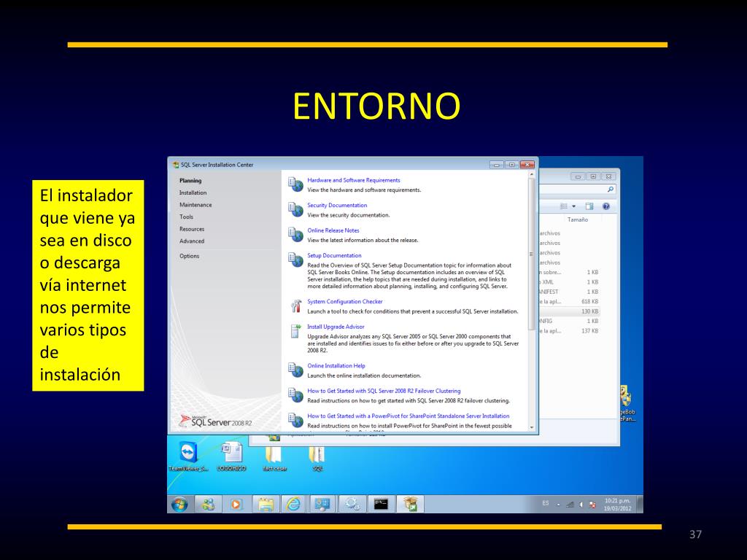747x560 pixels.
Task: Select the LOGOHICO desktop file icon
Action: tap(231, 456)
